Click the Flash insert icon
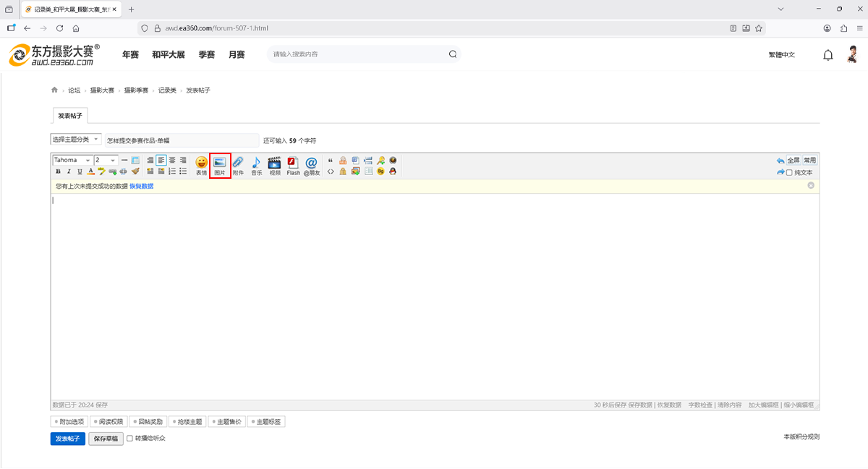The image size is (868, 469). coord(293,166)
